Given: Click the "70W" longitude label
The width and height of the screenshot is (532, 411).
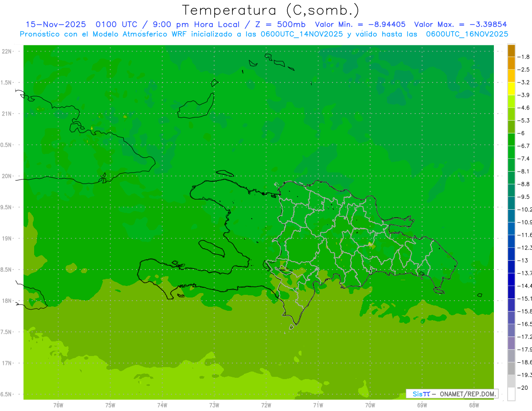Looking at the screenshot, I should pos(370,405).
